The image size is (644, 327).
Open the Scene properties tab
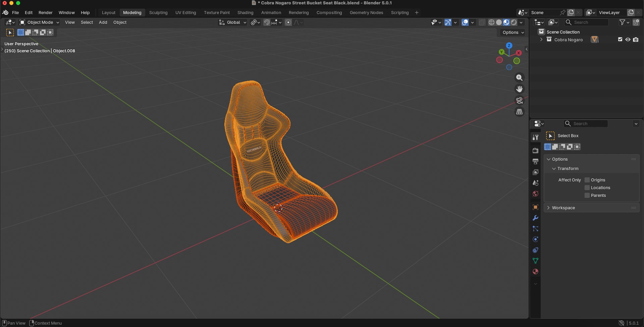535,183
